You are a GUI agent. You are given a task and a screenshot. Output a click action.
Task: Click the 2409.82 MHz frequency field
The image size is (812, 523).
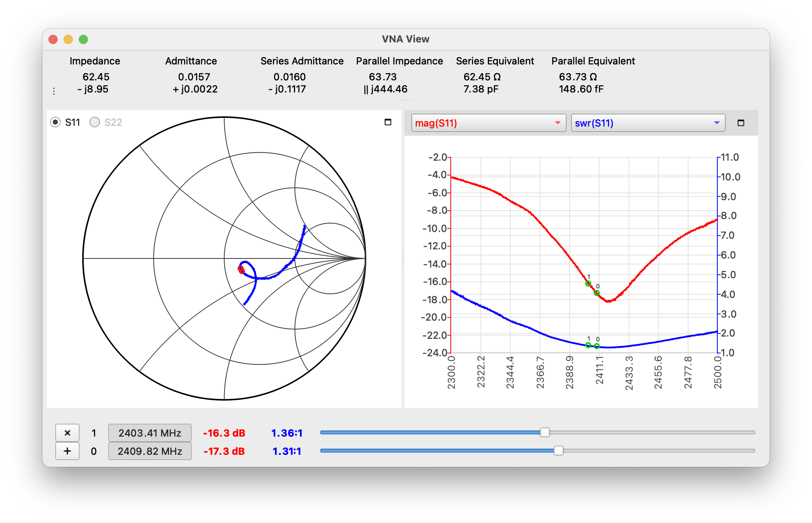pos(150,451)
